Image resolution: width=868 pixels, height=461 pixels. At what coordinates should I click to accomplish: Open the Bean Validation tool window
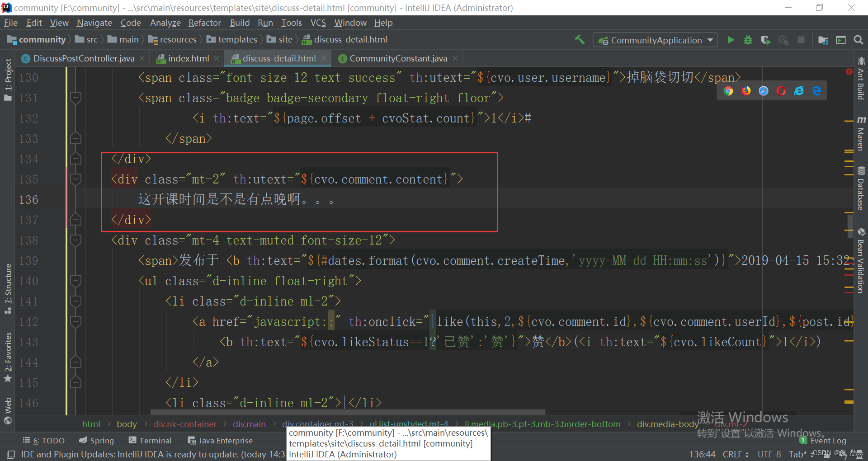point(861,261)
